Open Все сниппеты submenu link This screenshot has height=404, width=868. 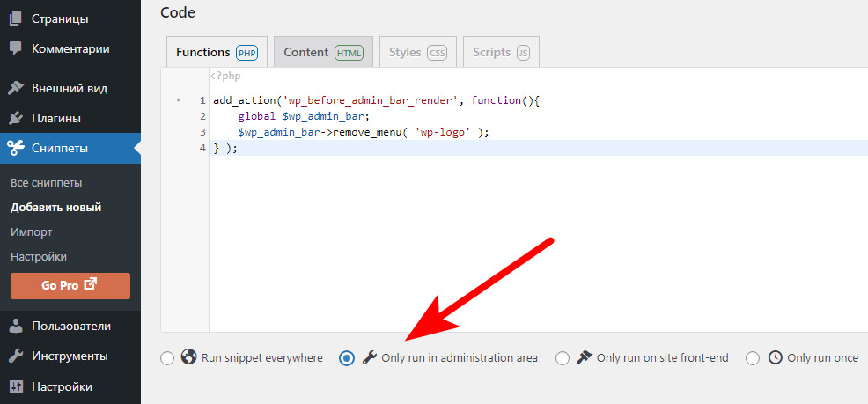pyautogui.click(x=47, y=182)
